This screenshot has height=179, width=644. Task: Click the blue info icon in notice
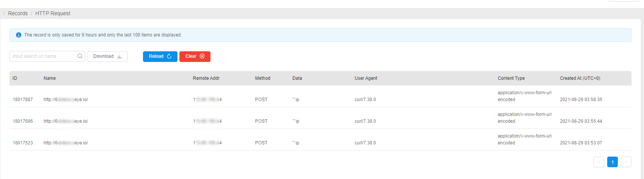click(19, 35)
